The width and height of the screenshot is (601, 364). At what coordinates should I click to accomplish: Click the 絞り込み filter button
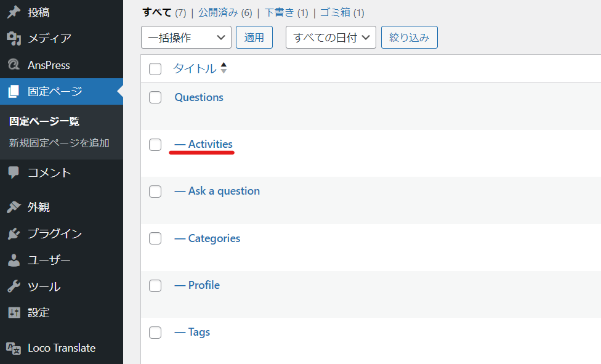click(409, 38)
